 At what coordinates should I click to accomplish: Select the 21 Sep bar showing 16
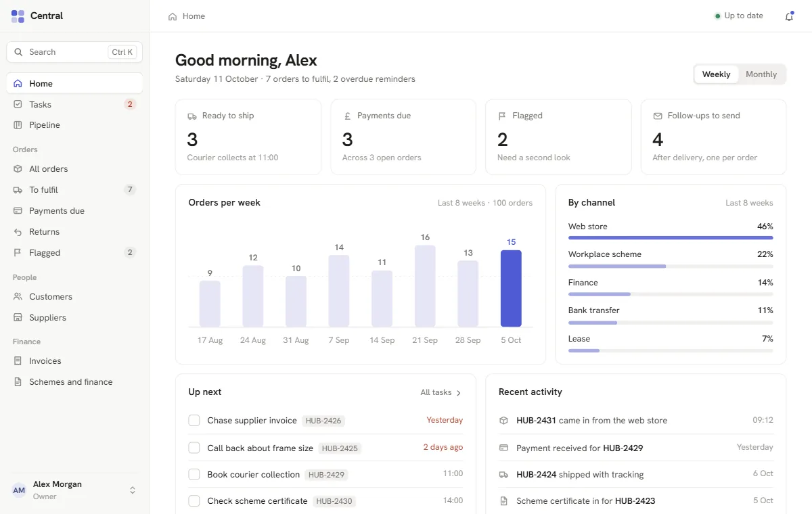(425, 286)
